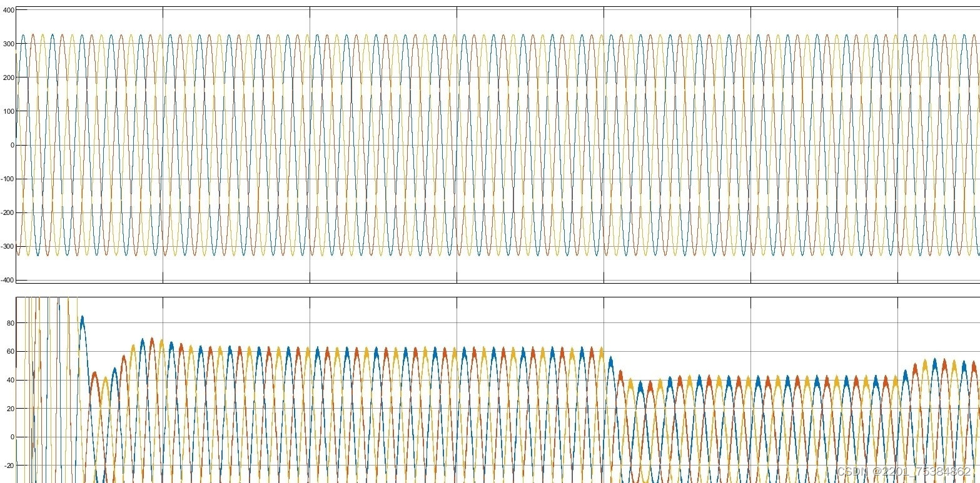Click the 200 tick label on upper plot
Image resolution: width=980 pixels, height=483 pixels.
pos(8,77)
